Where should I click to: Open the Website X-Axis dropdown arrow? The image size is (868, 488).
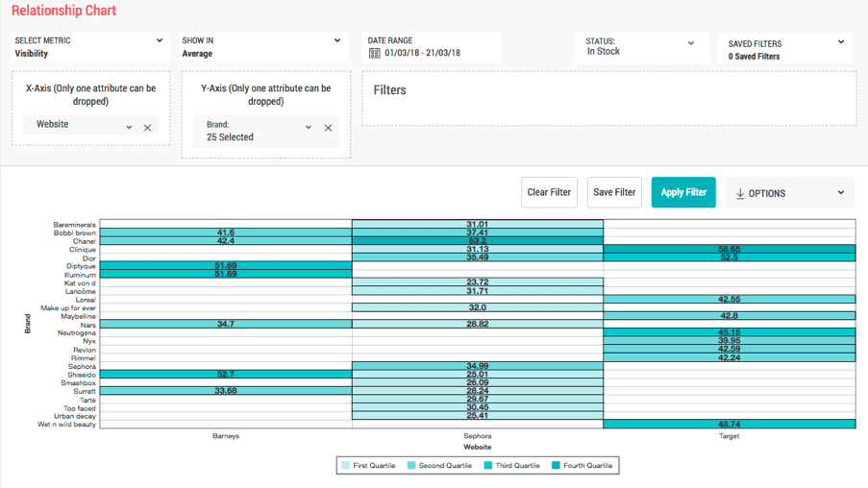[x=129, y=127]
